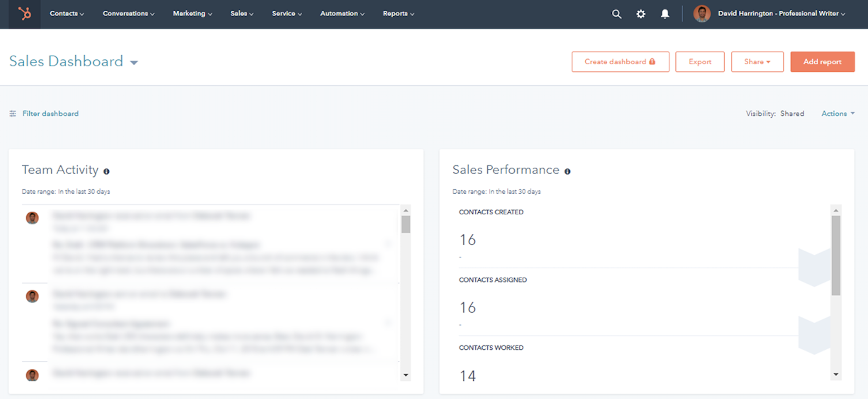The height and width of the screenshot is (399, 868).
Task: Open the account menu for David Harrington
Action: [x=781, y=14]
